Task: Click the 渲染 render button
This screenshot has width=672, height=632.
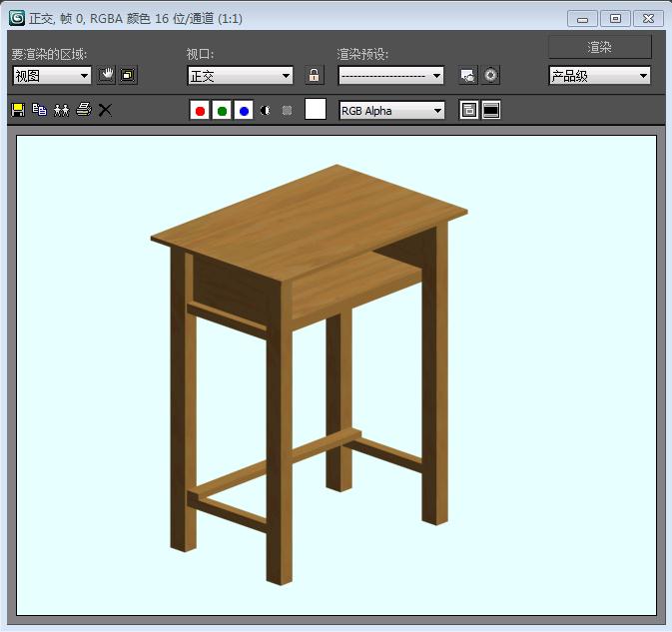Action: (599, 47)
